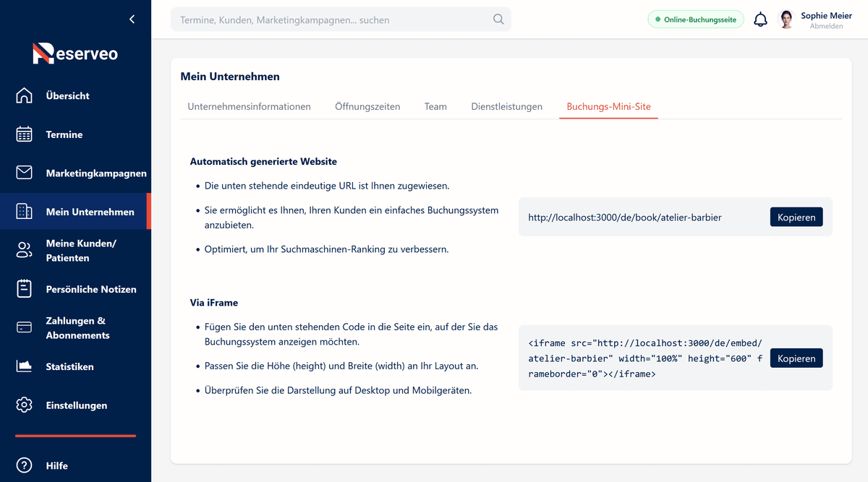Image resolution: width=868 pixels, height=482 pixels.
Task: Open the Online-Buchungsseite badge
Action: 696,20
